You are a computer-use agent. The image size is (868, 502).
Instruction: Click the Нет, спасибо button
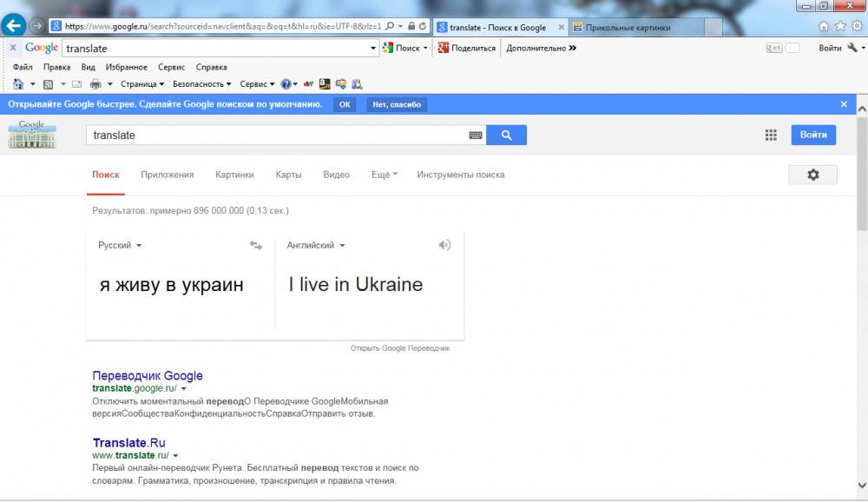tap(397, 104)
